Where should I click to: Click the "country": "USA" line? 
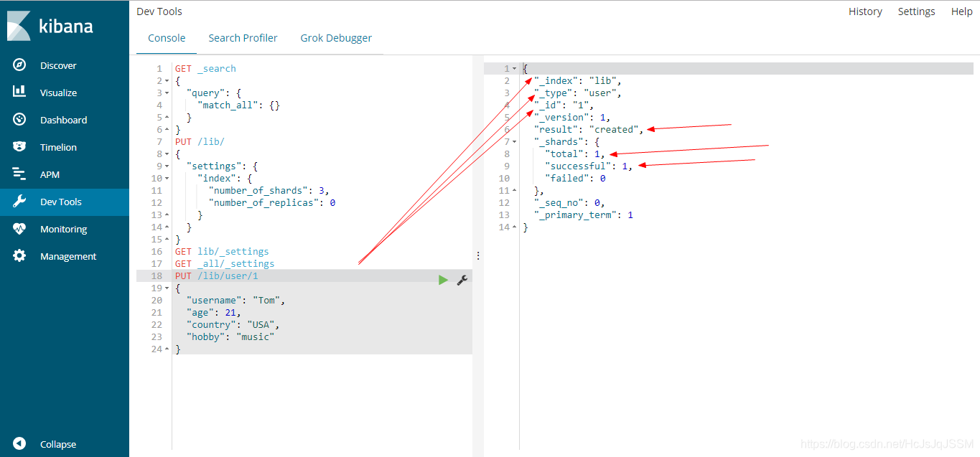(x=233, y=325)
